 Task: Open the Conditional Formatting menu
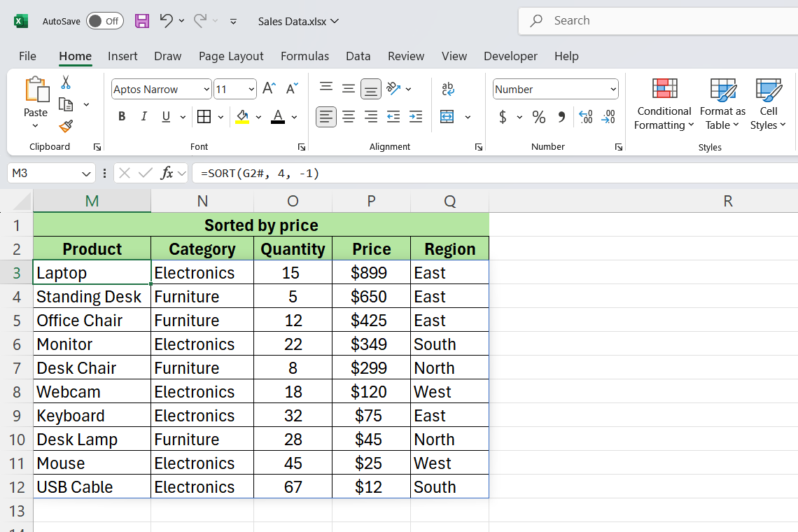click(664, 105)
